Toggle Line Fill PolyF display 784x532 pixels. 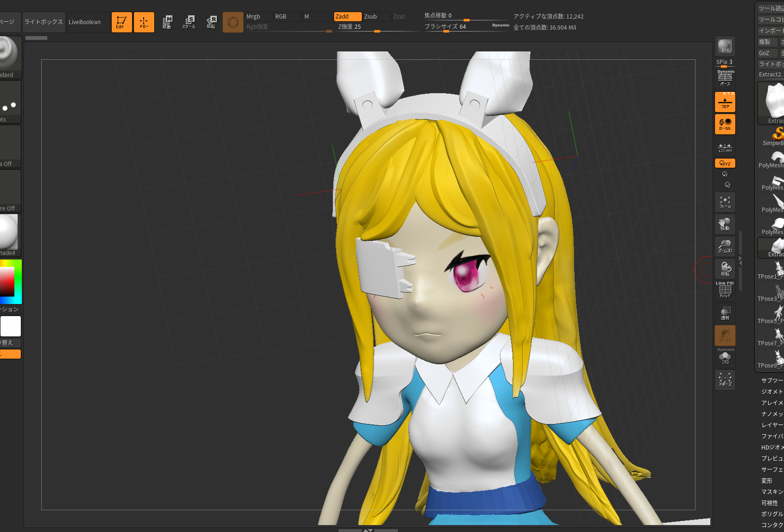(725, 290)
